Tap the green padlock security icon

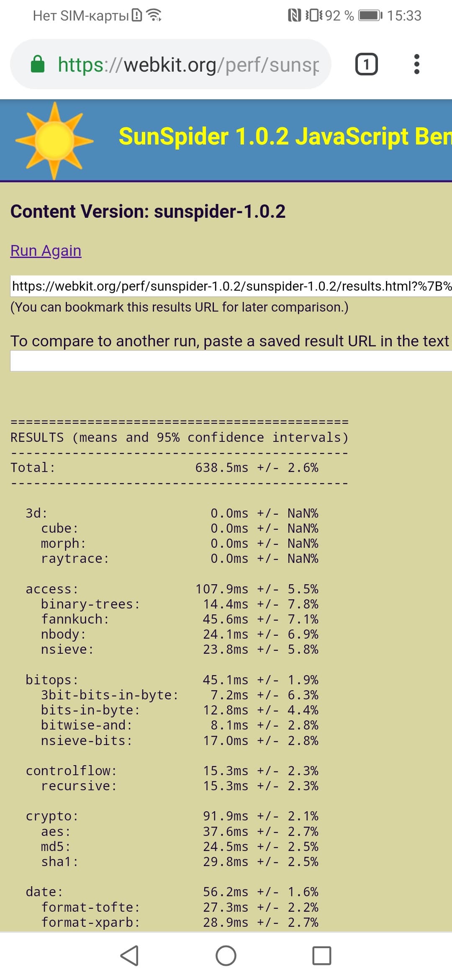coord(38,64)
